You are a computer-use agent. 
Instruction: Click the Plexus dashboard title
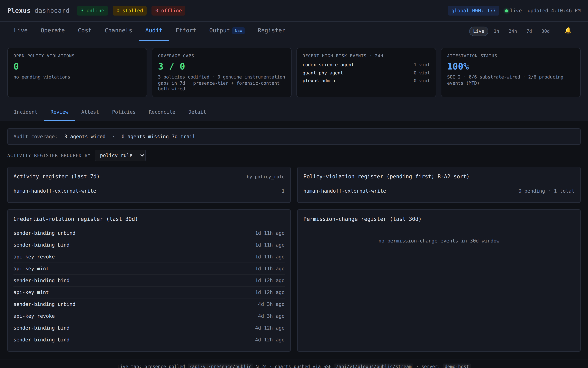(x=38, y=11)
